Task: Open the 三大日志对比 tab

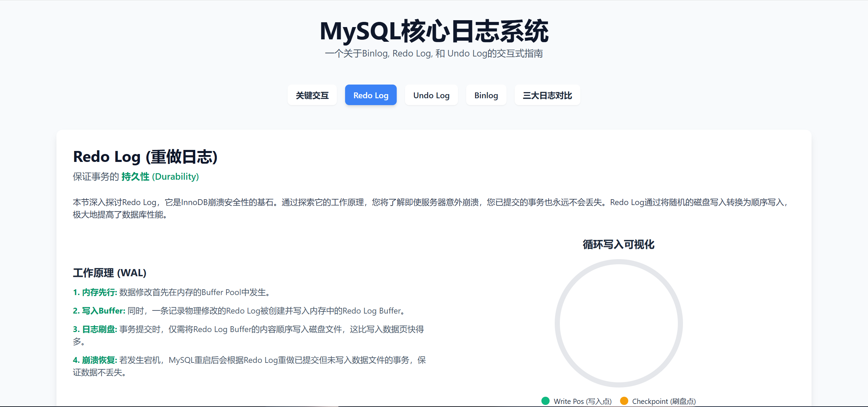Action: (x=547, y=95)
